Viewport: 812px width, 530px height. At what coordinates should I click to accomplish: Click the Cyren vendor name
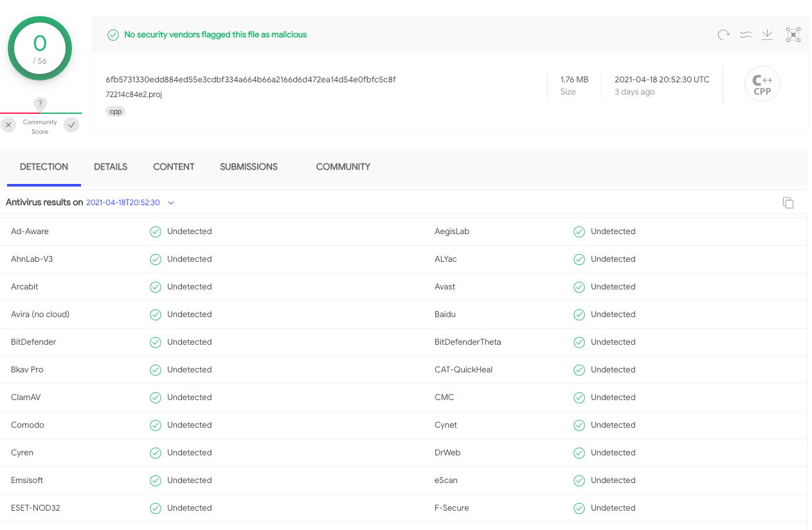[22, 453]
